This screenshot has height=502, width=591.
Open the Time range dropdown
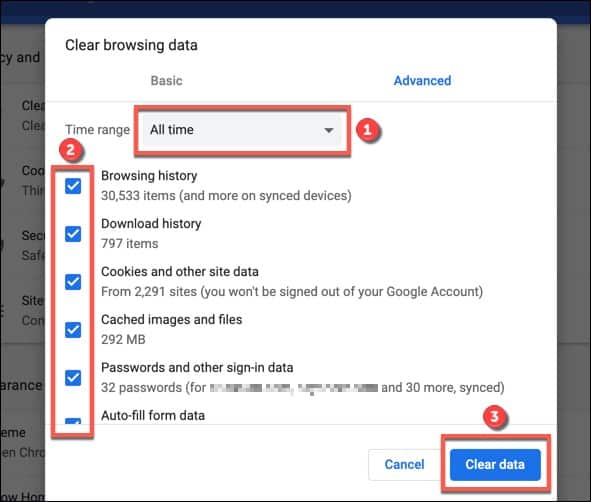(x=242, y=130)
